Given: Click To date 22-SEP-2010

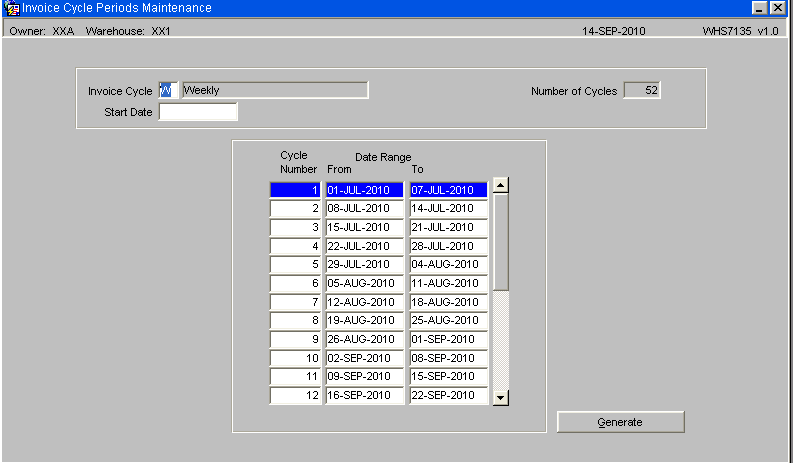Looking at the screenshot, I should pos(449,395).
